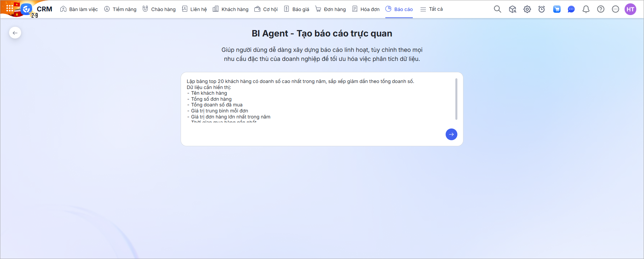Open the app launcher grid icon
The width and height of the screenshot is (644, 259).
point(10,8)
